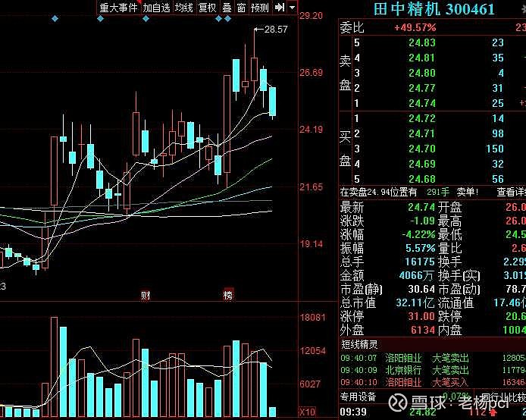Open the 查看详 details link

pyautogui.click(x=512, y=193)
